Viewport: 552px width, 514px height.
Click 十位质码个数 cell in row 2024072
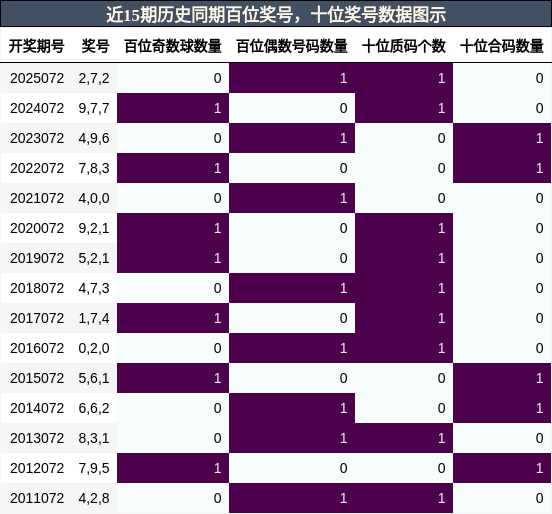click(404, 108)
